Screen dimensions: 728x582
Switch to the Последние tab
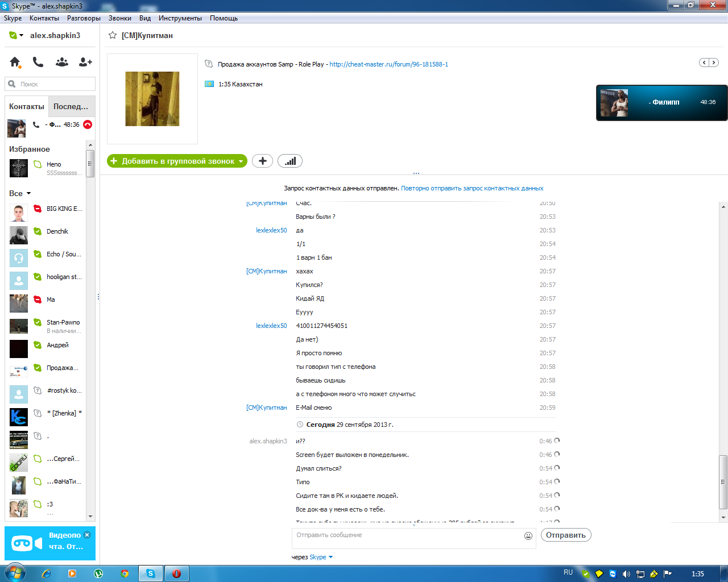pos(71,106)
